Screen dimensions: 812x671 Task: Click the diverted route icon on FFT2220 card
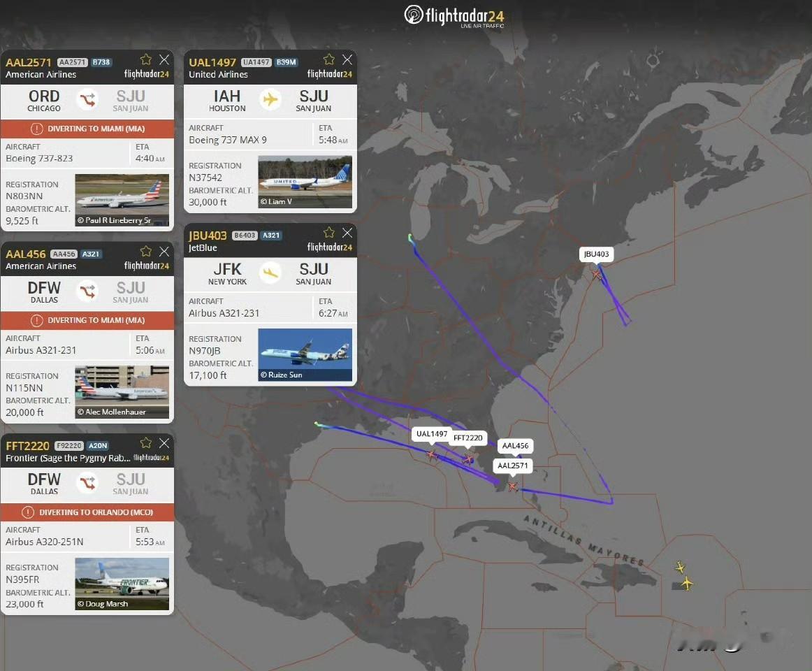87,483
